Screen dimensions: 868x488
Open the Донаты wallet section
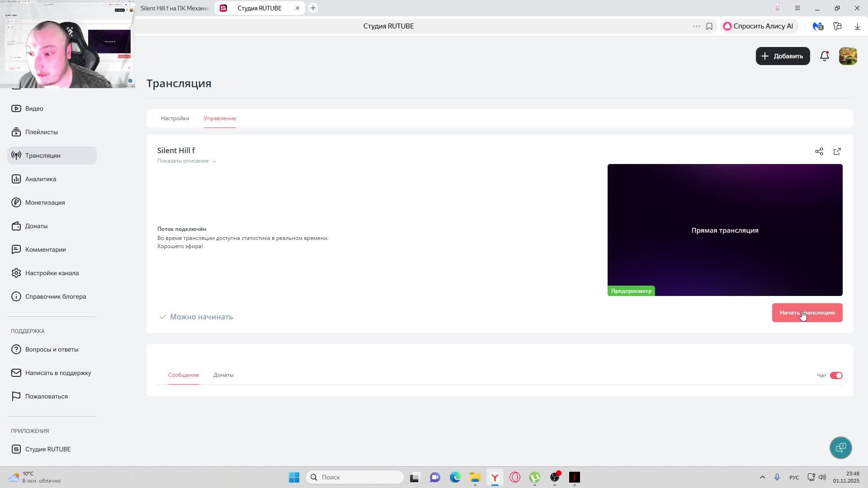click(x=36, y=226)
